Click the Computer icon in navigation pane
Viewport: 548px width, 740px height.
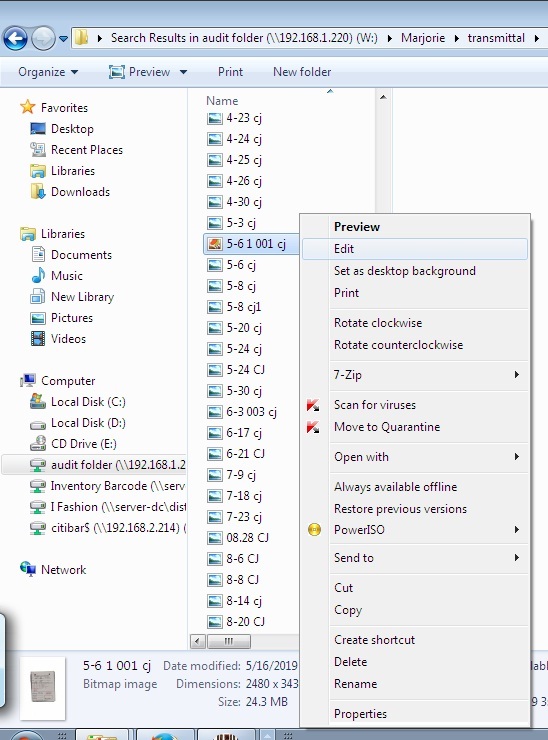28,380
